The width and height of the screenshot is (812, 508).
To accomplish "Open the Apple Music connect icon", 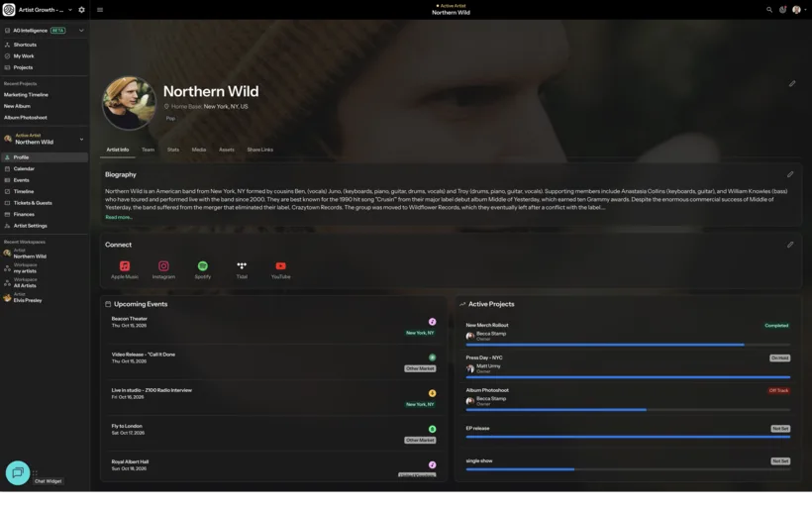I will click(125, 266).
